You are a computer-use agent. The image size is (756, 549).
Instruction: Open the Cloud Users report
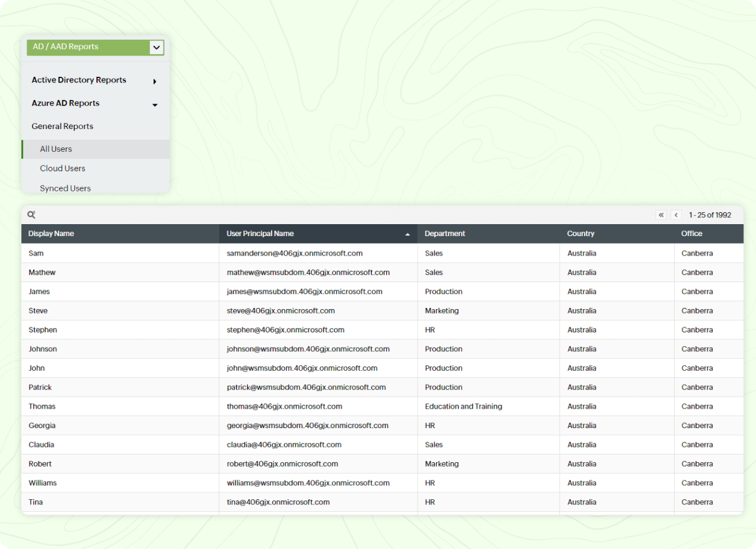[x=62, y=168]
